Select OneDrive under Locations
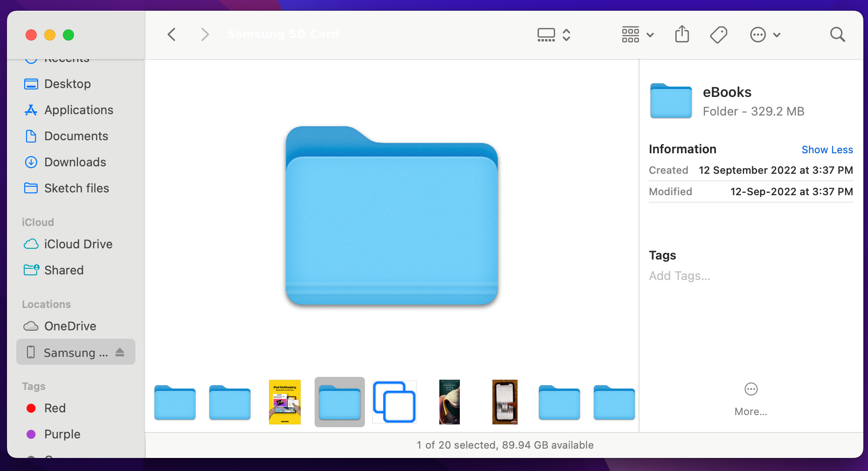This screenshot has height=471, width=868. pos(76,326)
